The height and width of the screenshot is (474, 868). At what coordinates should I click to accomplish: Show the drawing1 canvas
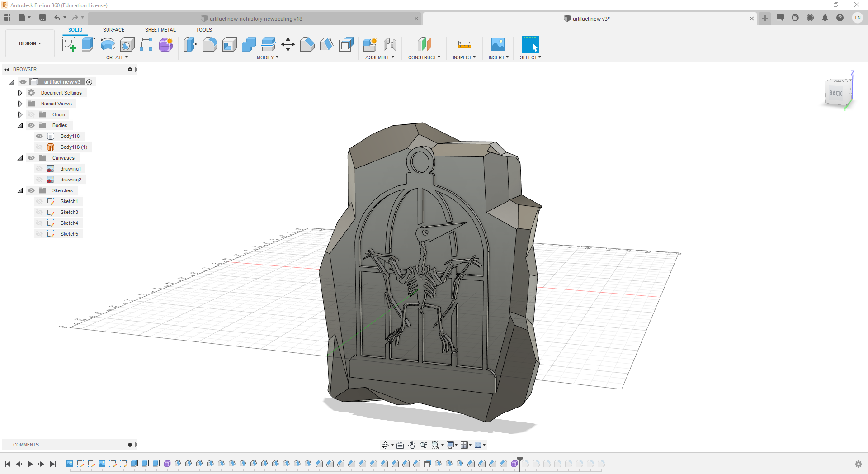click(39, 169)
